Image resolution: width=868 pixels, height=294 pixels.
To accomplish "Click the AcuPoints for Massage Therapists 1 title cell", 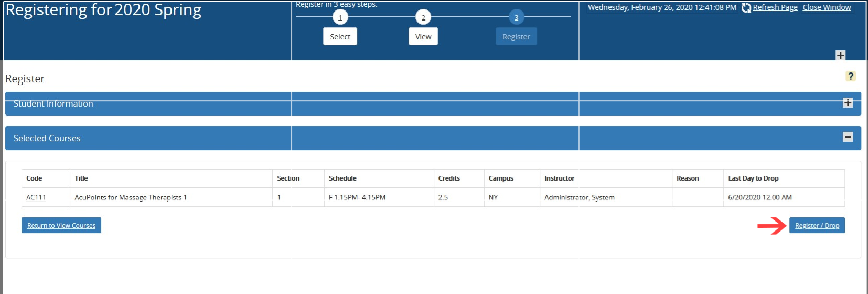I will [131, 197].
